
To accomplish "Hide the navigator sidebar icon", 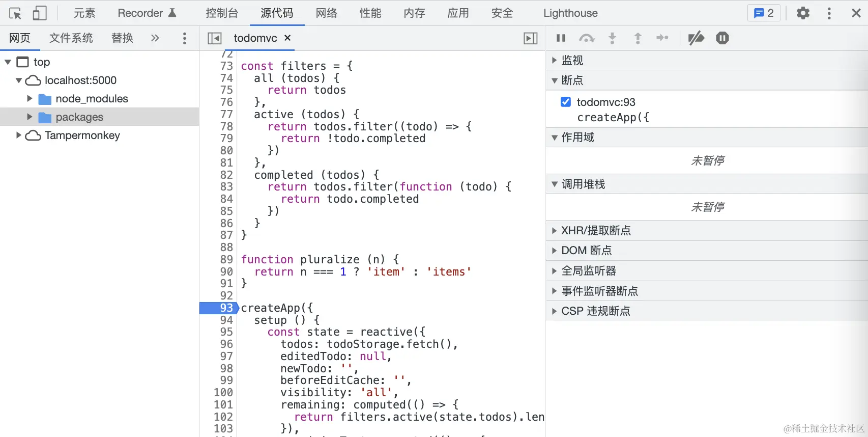I will click(x=215, y=38).
